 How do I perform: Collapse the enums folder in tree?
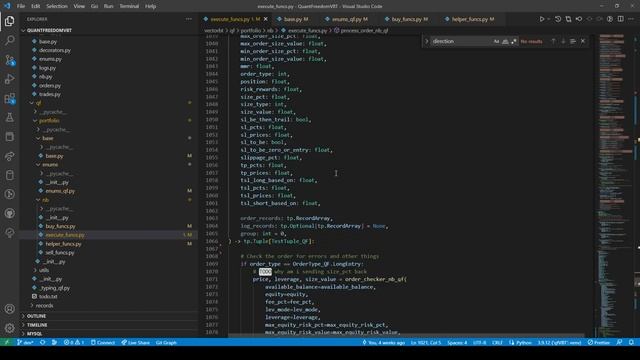(x=50, y=164)
